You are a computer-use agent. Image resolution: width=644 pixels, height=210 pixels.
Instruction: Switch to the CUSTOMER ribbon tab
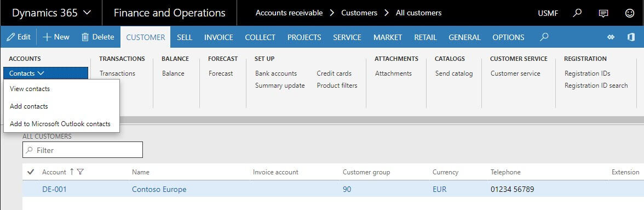point(146,37)
